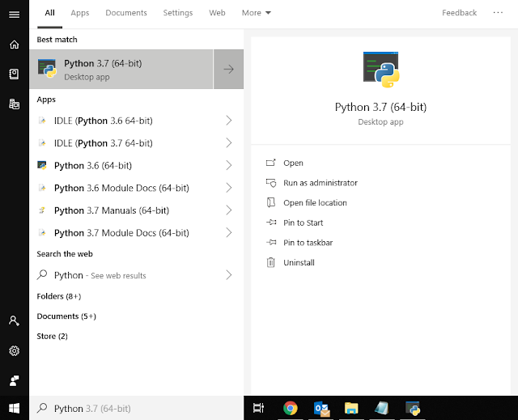This screenshot has width=518, height=420.
Task: Click the Python icon on the taskbar
Action: click(x=413, y=408)
